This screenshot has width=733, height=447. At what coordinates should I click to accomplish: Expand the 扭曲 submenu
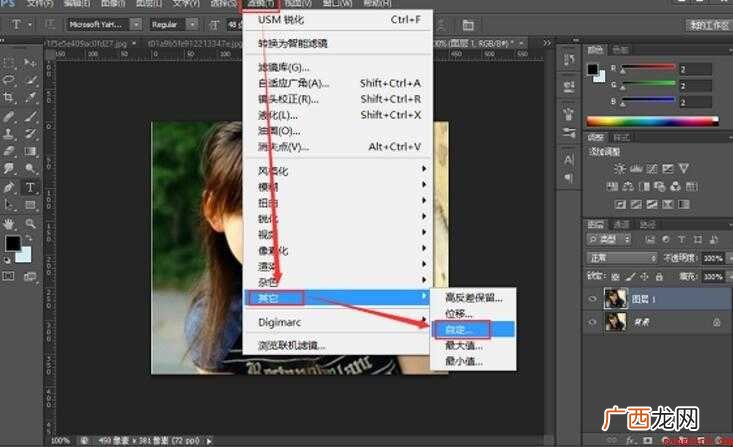(x=338, y=202)
